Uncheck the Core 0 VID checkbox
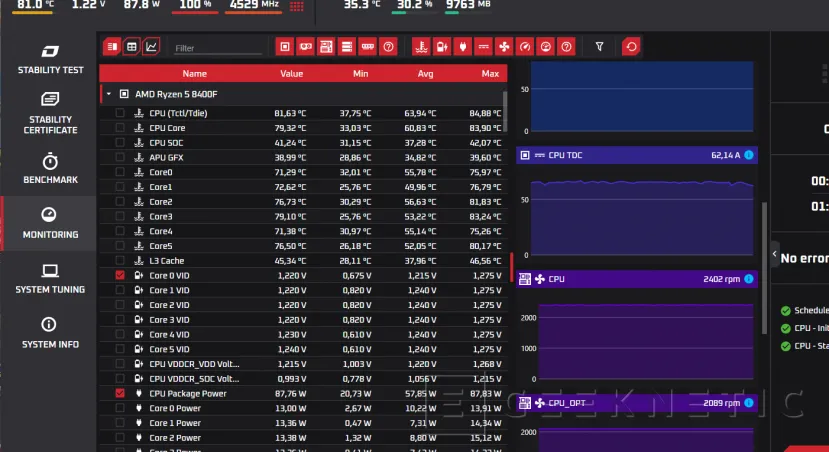 point(120,275)
